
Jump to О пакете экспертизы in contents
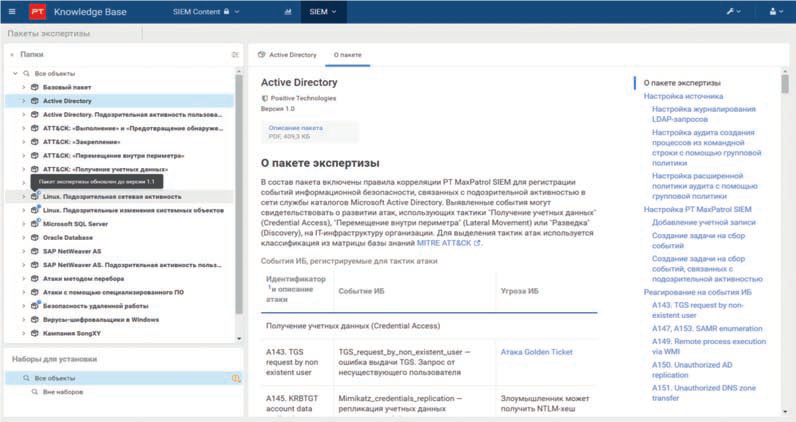point(682,83)
